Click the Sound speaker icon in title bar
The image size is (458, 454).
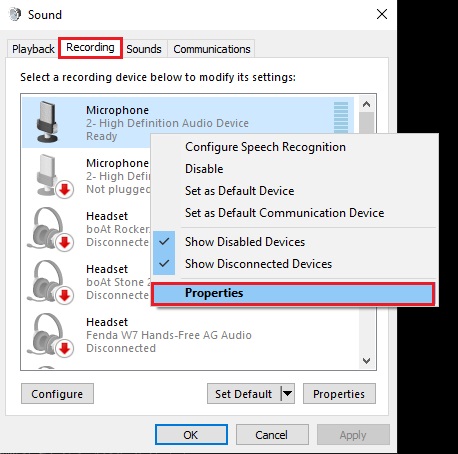(x=15, y=15)
